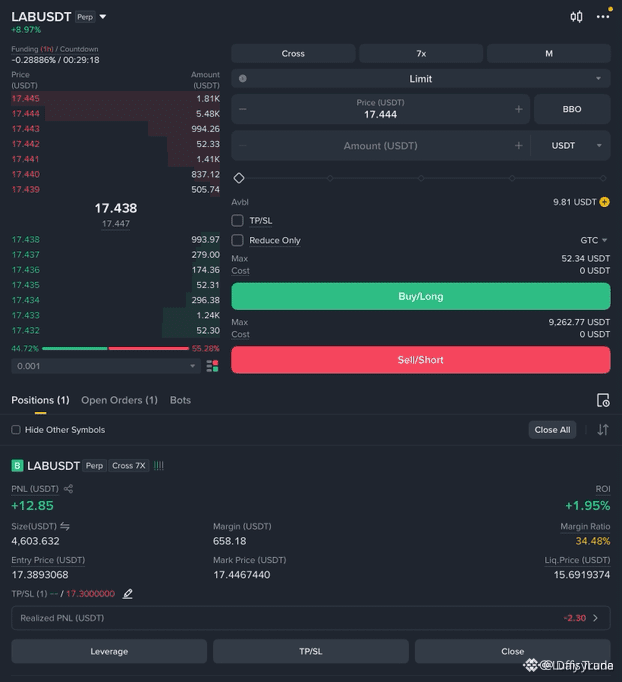Increase Amount with the plus icon
Image resolution: width=622 pixels, height=682 pixels.
tap(518, 146)
